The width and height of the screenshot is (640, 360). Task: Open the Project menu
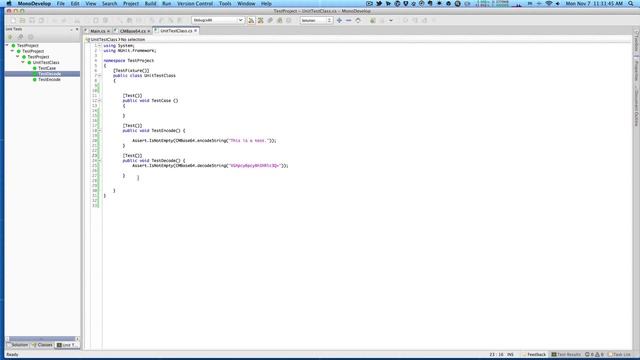coord(131,4)
